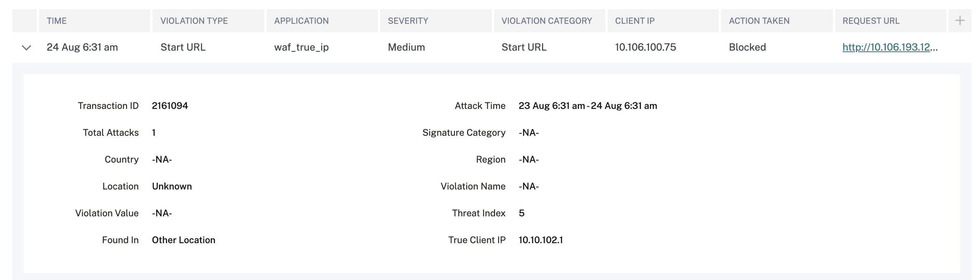Select the 'waf_true_ip' application cell
This screenshot has height=280, width=980.
pyautogui.click(x=302, y=48)
